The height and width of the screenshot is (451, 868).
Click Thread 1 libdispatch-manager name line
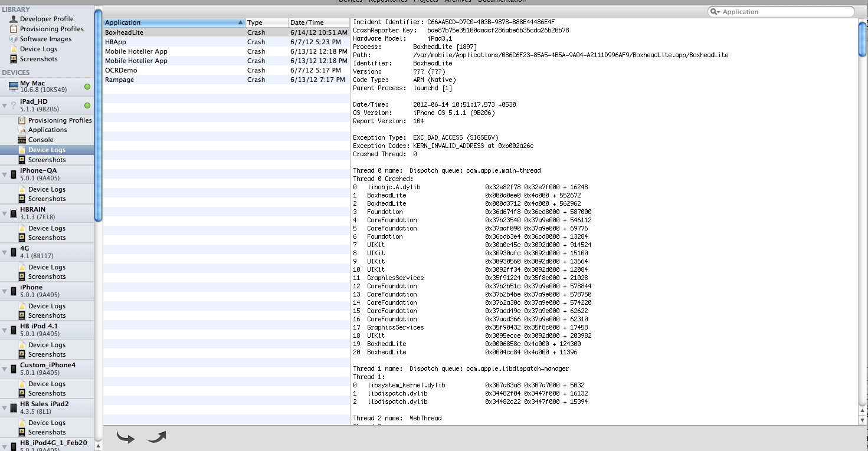(x=461, y=368)
